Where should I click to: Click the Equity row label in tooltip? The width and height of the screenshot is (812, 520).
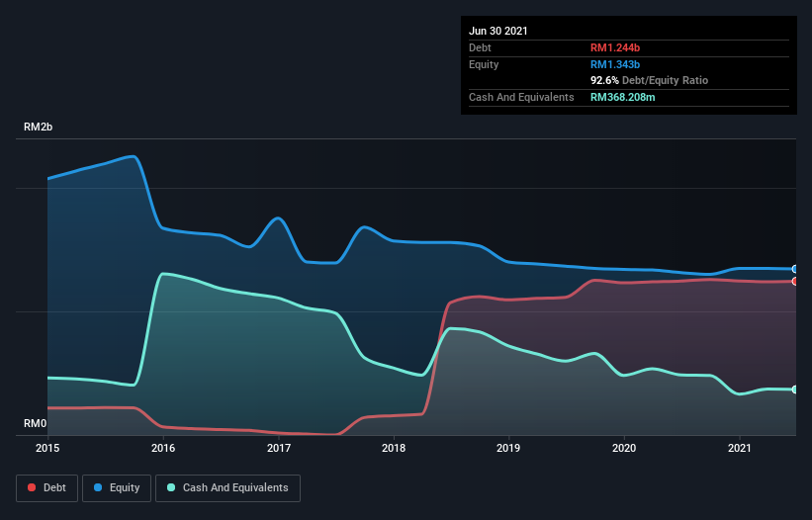[484, 64]
